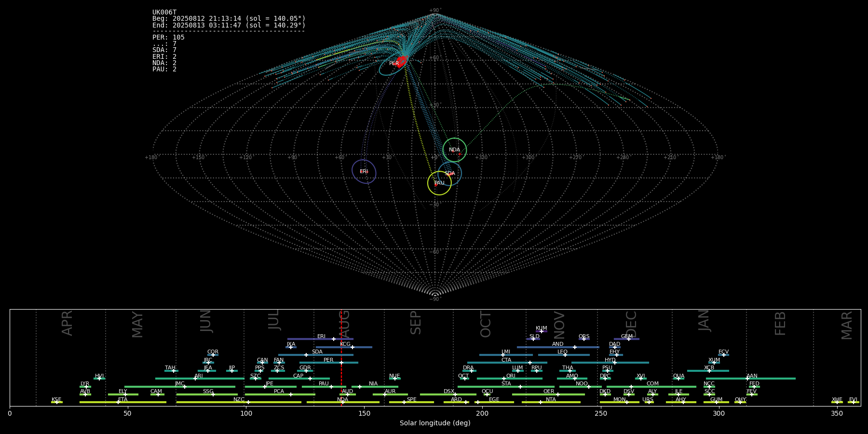The image size is (868, 434).
Task: Click the JUL month label
Action: click(x=273, y=320)
